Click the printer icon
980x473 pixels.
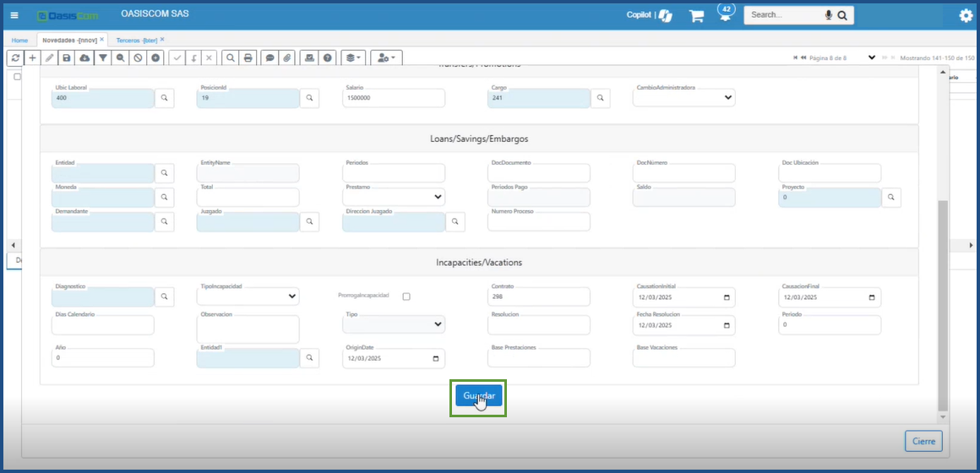[x=248, y=57]
